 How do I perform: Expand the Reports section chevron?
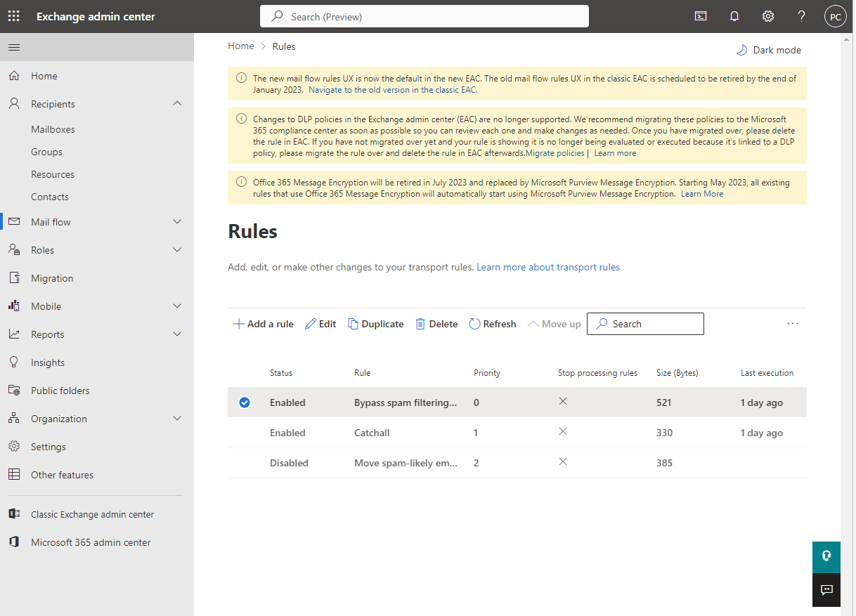pos(177,334)
